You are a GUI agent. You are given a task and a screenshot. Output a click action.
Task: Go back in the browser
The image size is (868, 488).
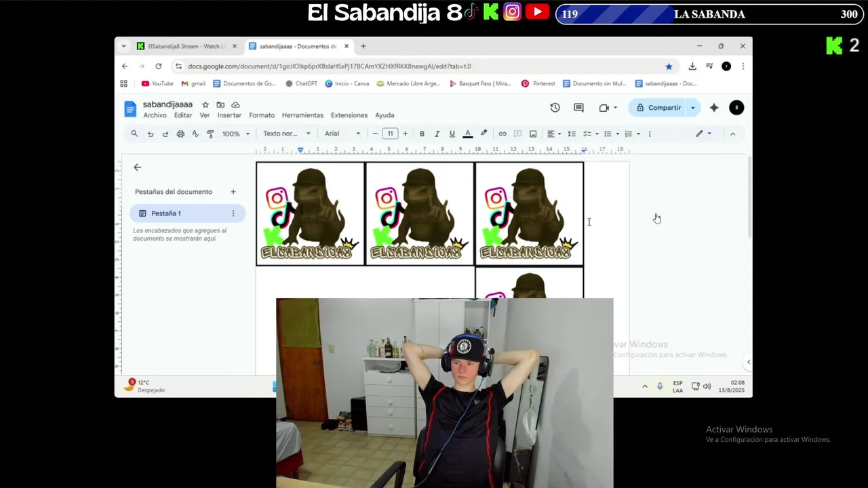[125, 66]
